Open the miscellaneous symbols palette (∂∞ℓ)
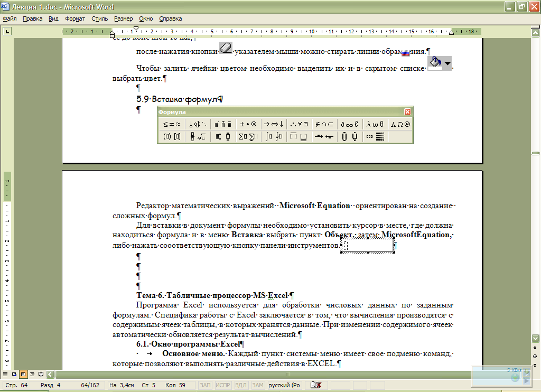The image size is (541, 392). coord(350,124)
